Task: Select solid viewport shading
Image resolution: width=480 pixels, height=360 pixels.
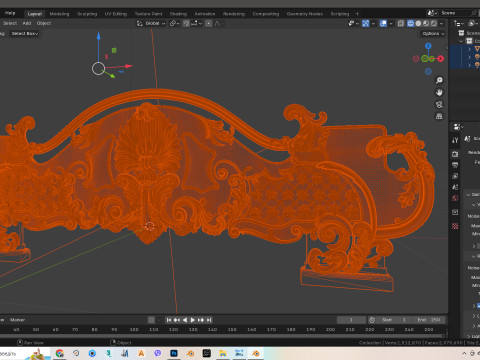Action: click(x=418, y=23)
